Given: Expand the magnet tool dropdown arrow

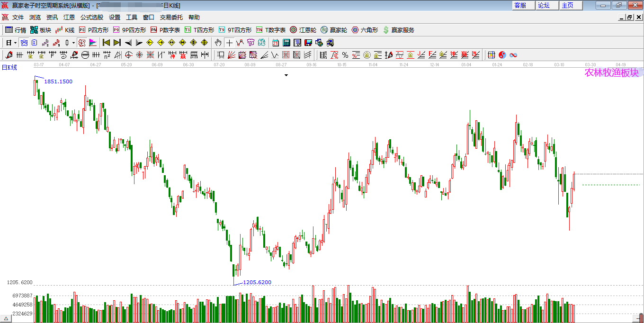Looking at the screenshot, I should click(73, 43).
